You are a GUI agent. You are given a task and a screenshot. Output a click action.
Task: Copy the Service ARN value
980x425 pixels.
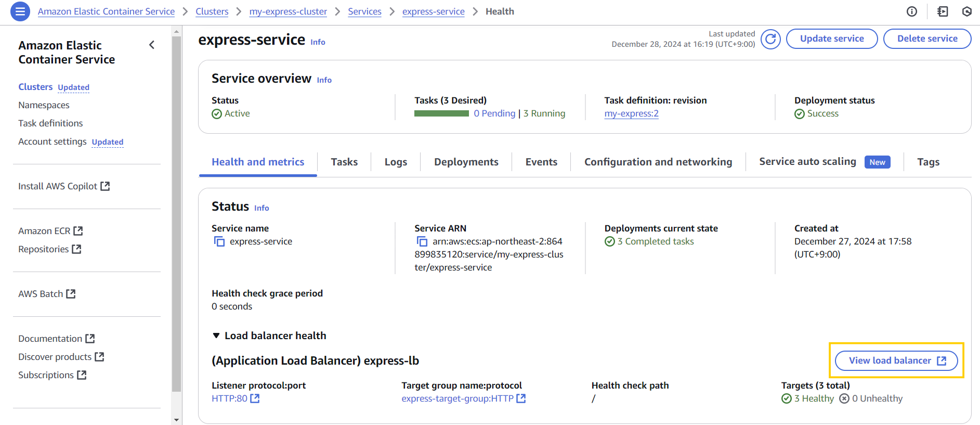[422, 241]
